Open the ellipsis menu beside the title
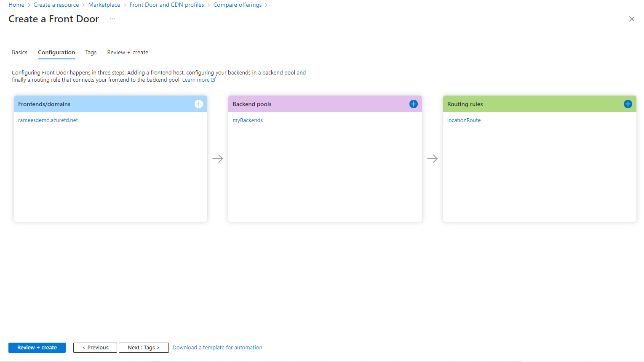 click(112, 19)
